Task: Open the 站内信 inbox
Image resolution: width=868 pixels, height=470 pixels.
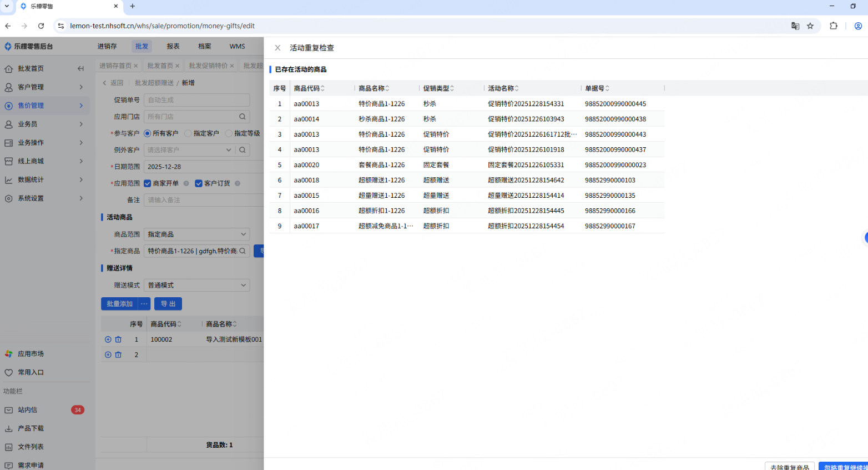Action: 27,410
